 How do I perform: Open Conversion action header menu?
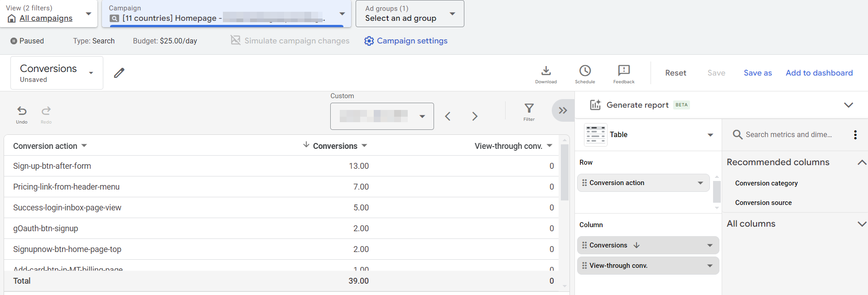click(84, 146)
